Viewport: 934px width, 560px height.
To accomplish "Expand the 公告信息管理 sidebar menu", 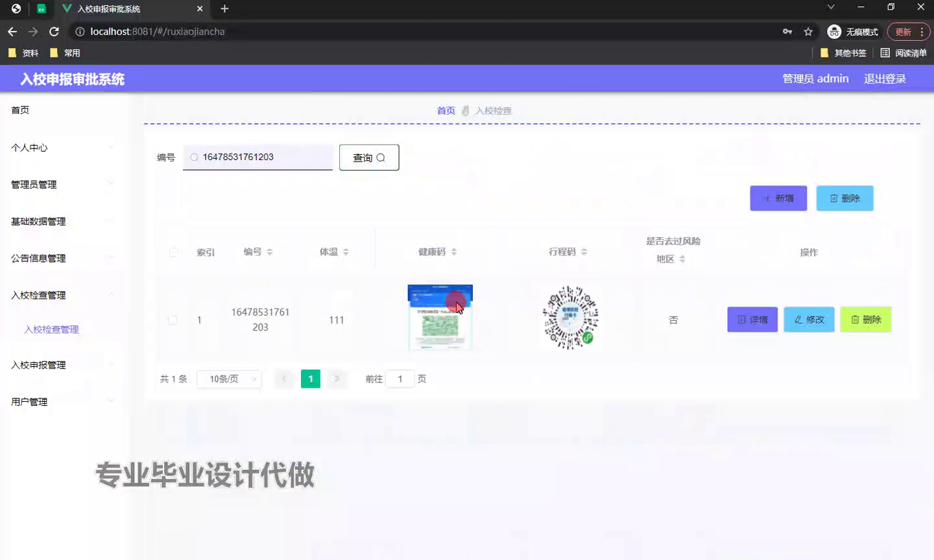I will (x=64, y=259).
